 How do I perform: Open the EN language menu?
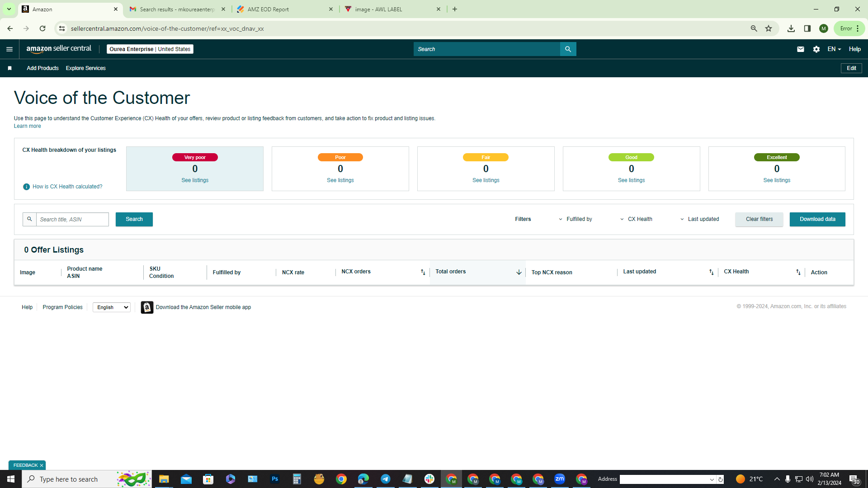834,49
